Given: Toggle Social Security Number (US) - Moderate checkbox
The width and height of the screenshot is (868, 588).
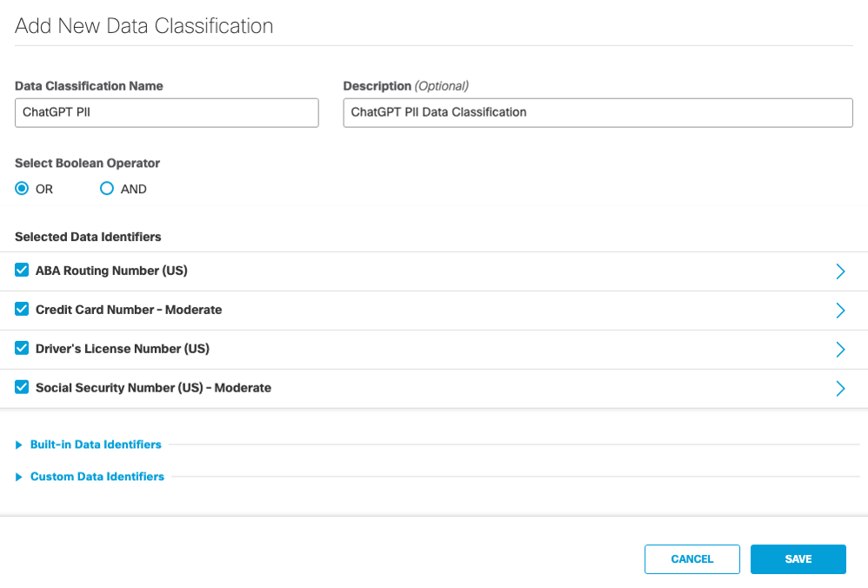Looking at the screenshot, I should [x=21, y=387].
